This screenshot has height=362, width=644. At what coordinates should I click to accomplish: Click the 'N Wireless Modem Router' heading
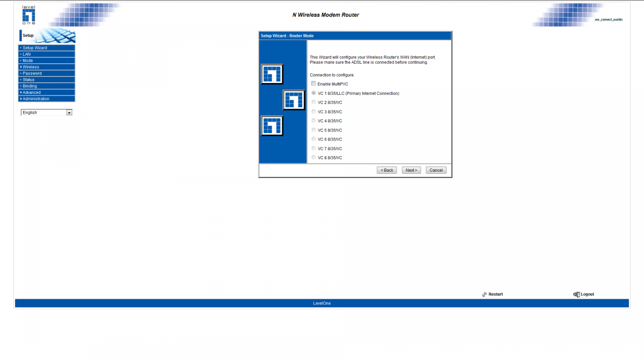[x=326, y=15]
